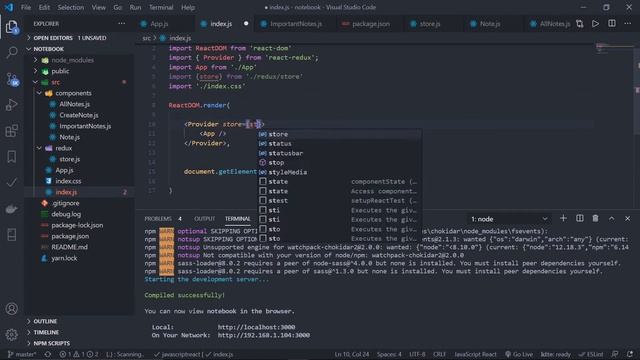Click Go Live in status bar
The width and height of the screenshot is (640, 360).
519,354
